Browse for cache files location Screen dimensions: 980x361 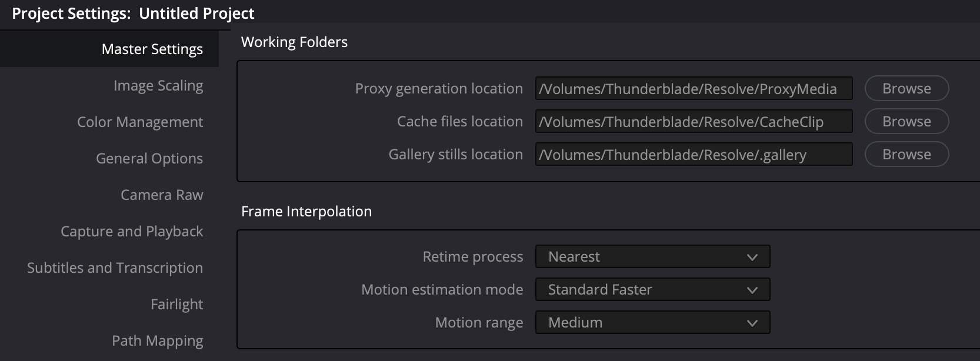(x=906, y=122)
